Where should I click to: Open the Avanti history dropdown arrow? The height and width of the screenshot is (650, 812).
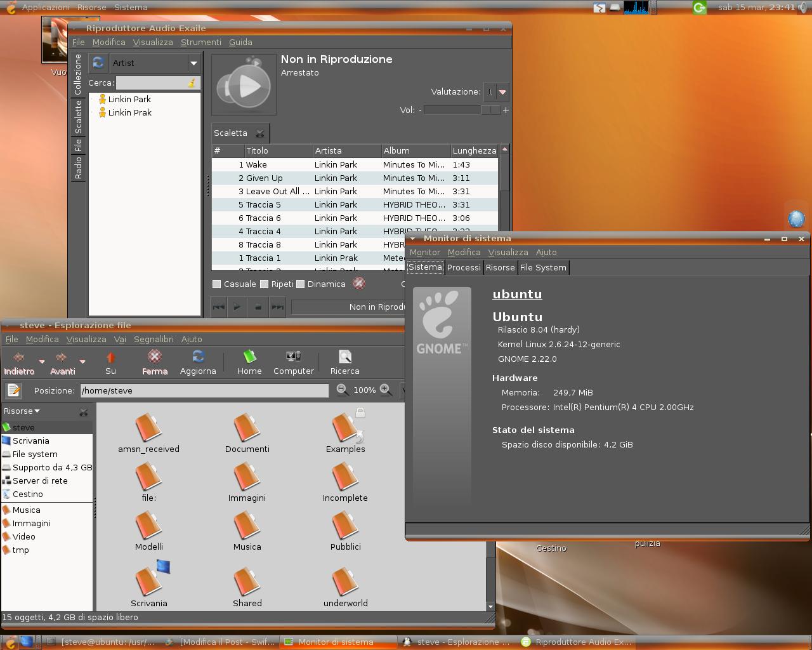click(82, 361)
